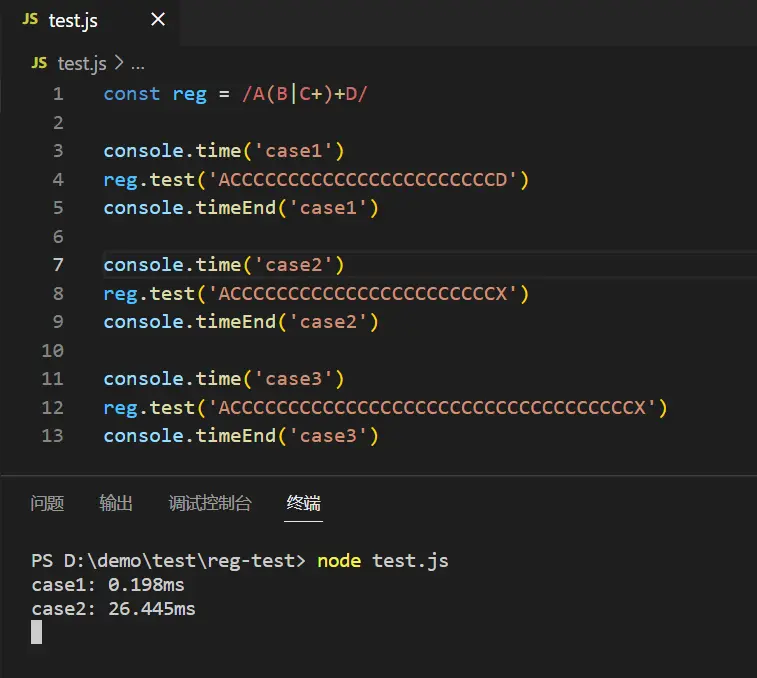
Task: Click line number 7 in the gutter
Action: click(x=58, y=265)
